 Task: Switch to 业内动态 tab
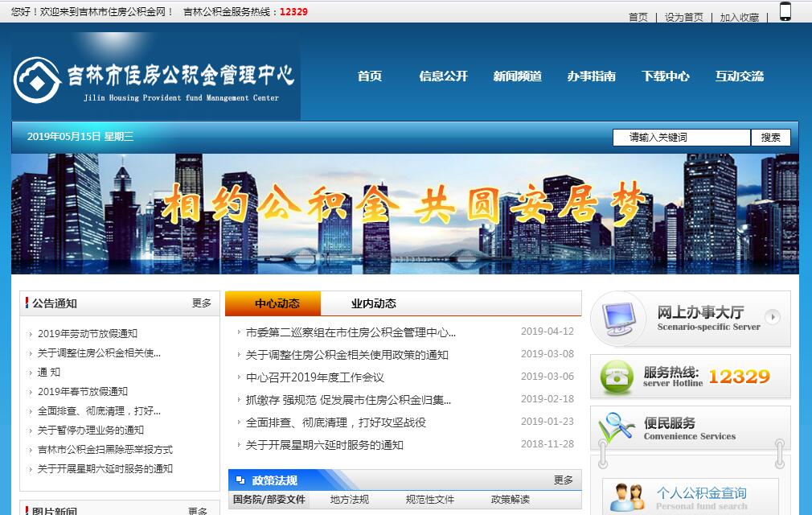pos(374,303)
